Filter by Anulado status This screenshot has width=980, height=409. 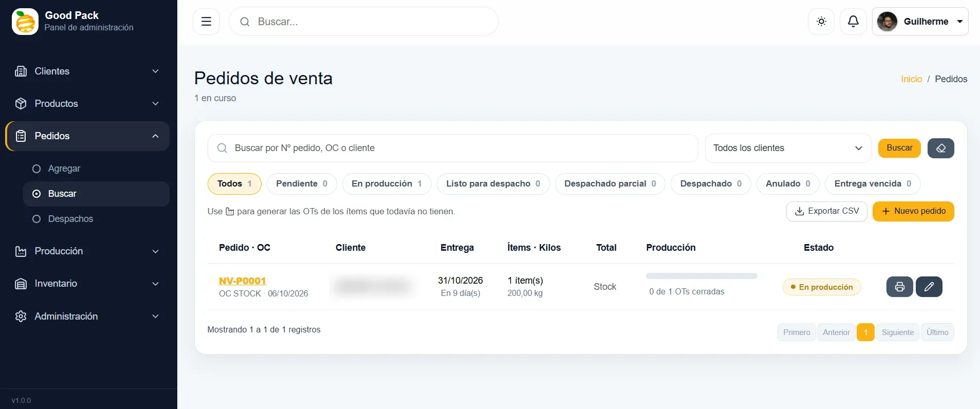(x=788, y=184)
